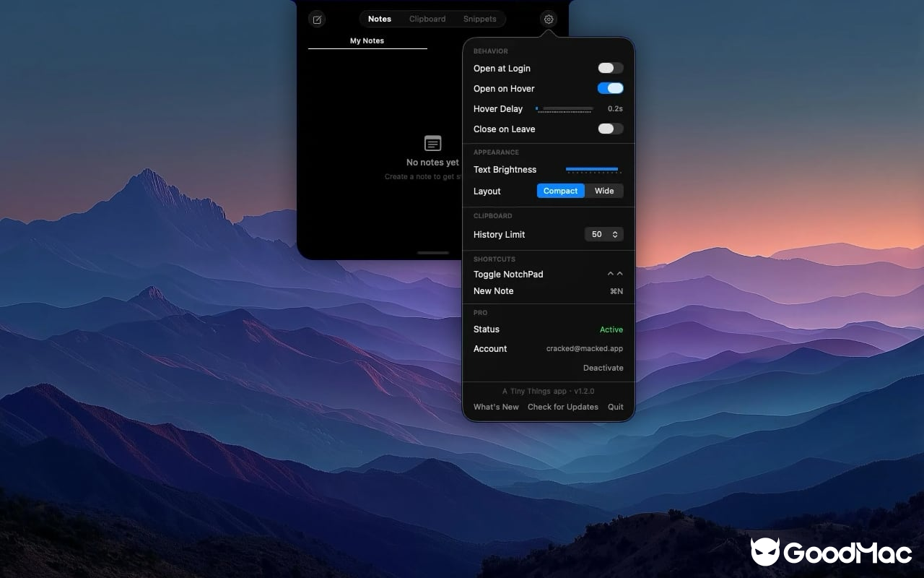Enable the Open at Login toggle
Image resolution: width=924 pixels, height=578 pixels.
pyautogui.click(x=609, y=67)
